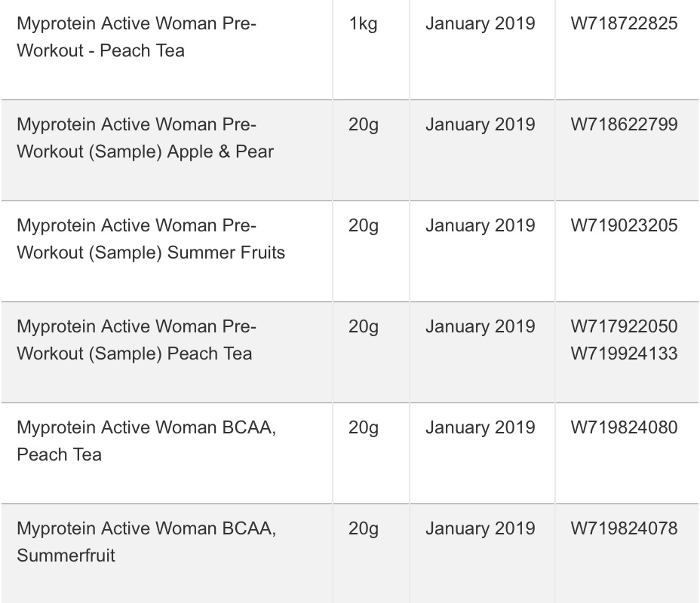Select the Pre-Workout (Sample) Apple & Pear name
The width and height of the screenshot is (700, 603).
pos(145,138)
